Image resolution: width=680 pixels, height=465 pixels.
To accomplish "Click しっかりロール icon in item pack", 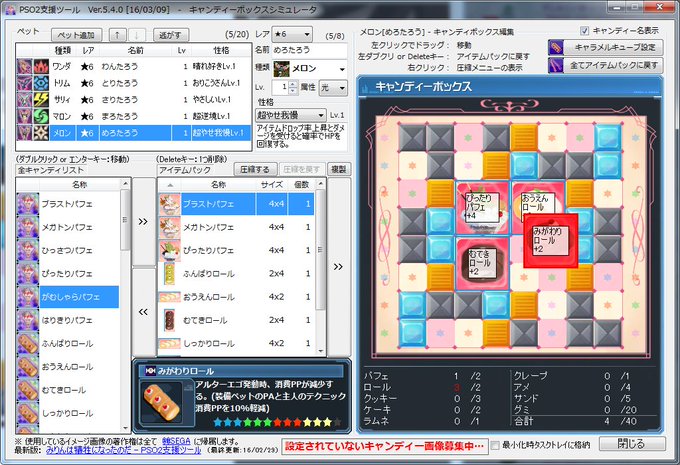I will [170, 344].
